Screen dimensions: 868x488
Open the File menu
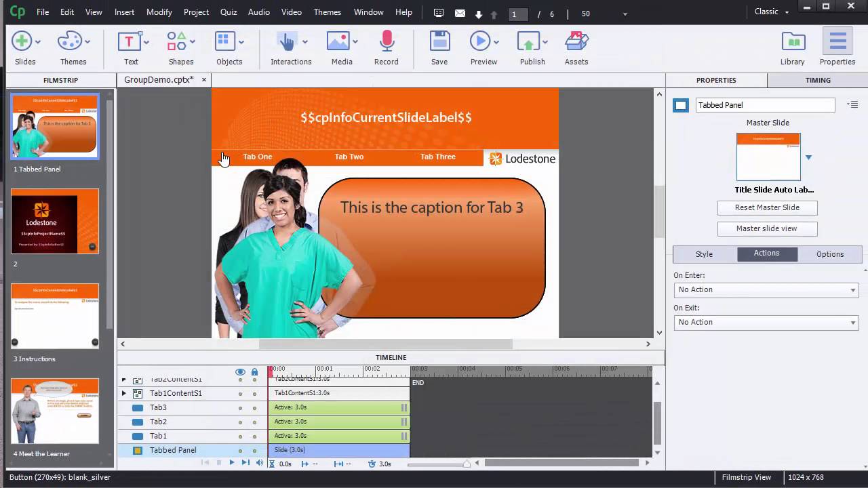(43, 12)
